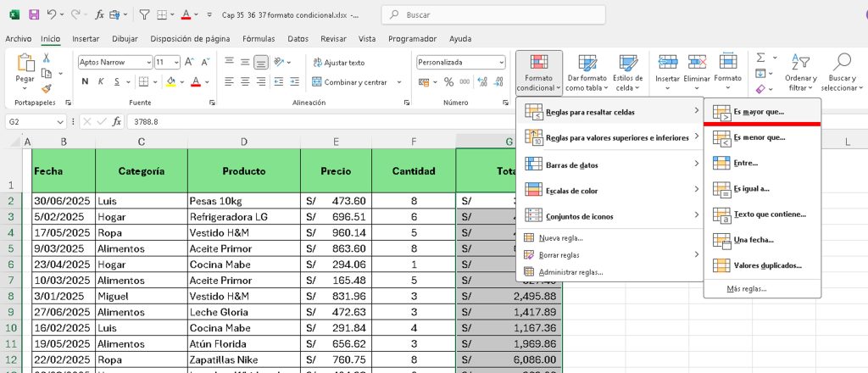Expand Combinar y centrar dropdown arrow
This screenshot has height=373, width=868.
(399, 82)
